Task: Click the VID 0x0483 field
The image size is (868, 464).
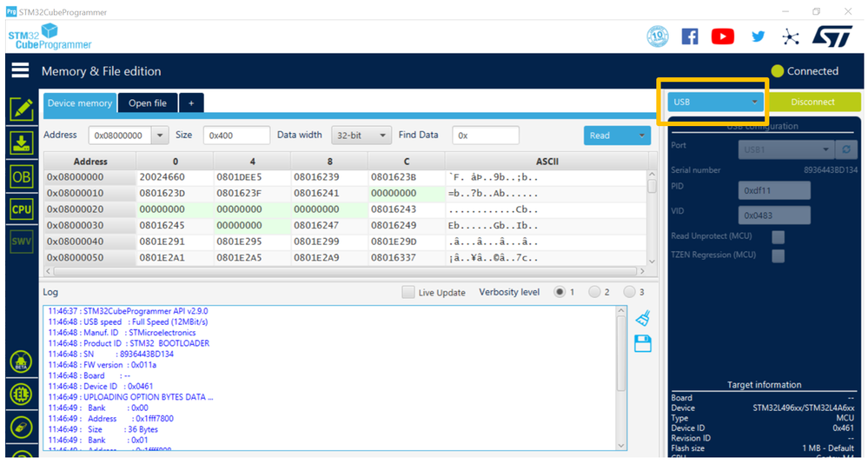Action: 774,215
